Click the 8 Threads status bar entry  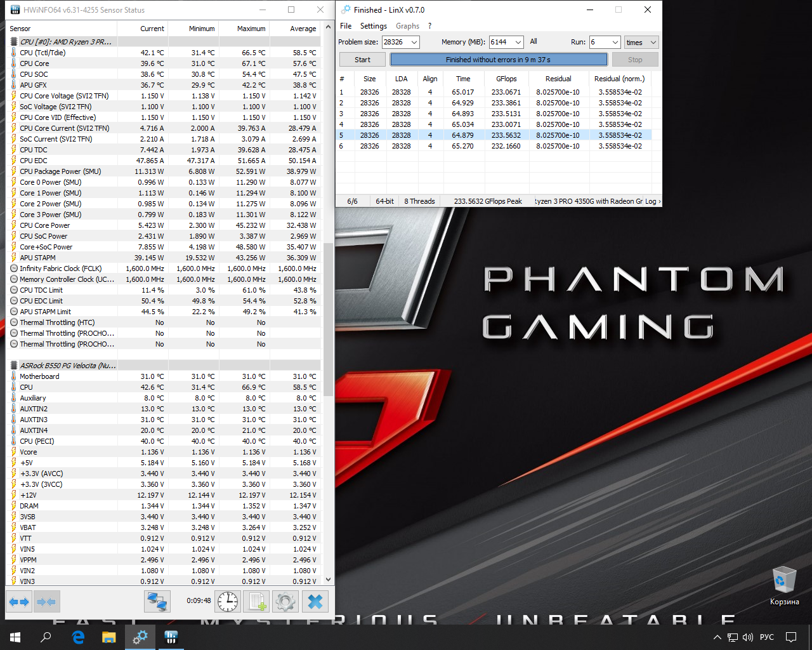pos(419,201)
